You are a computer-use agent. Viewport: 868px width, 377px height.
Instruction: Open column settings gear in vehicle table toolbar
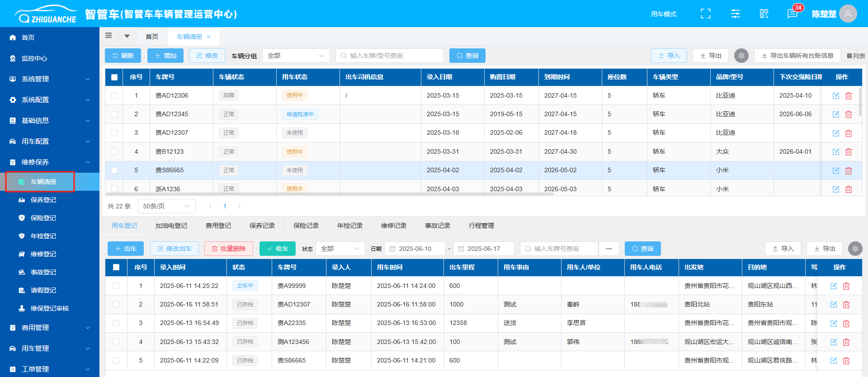741,56
